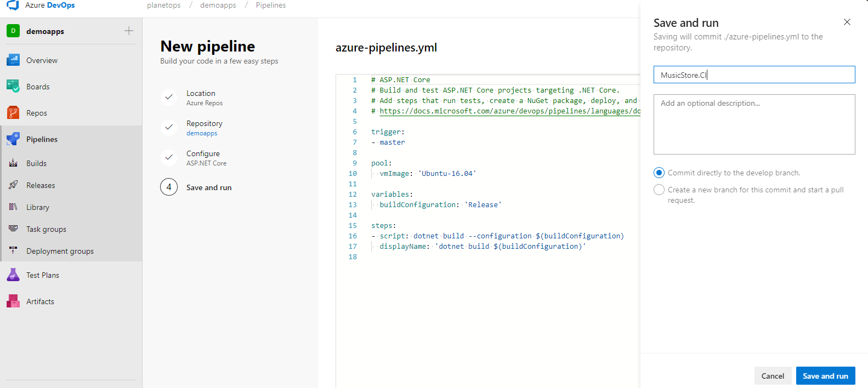Click the plus icon beside demoapps
Image resolution: width=868 pixels, height=388 pixels.
(x=129, y=31)
